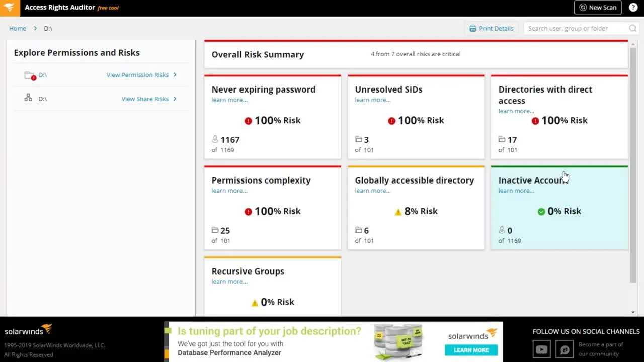The width and height of the screenshot is (644, 362).
Task: Click the search magnifier icon
Action: click(632, 29)
